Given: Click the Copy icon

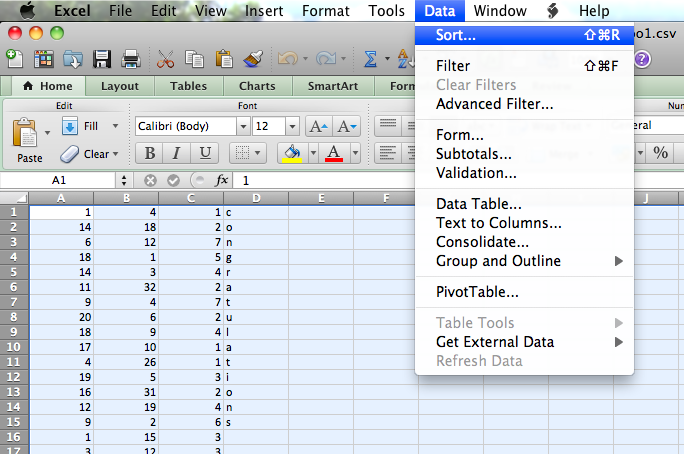Looking at the screenshot, I should point(194,59).
